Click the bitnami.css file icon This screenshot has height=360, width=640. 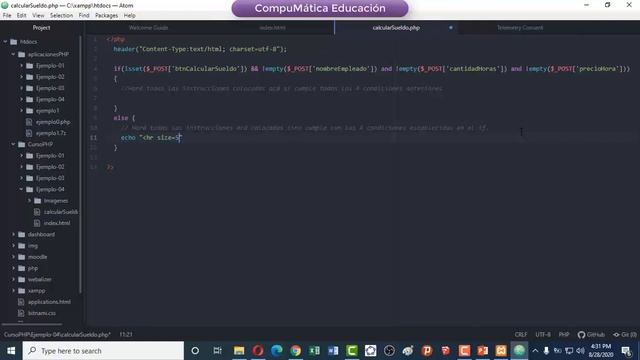coord(21,313)
